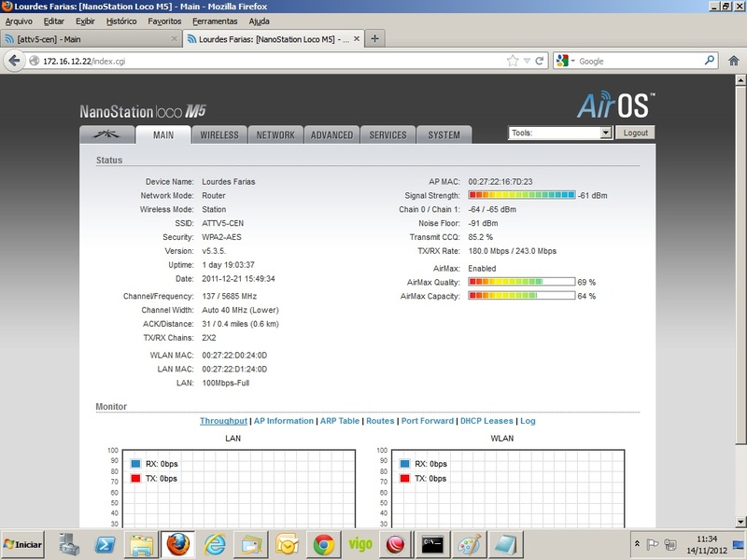The width and height of the screenshot is (747, 560).
Task: Click the AP MAC value 00:27:22:16:7D:23
Action: pyautogui.click(x=500, y=181)
